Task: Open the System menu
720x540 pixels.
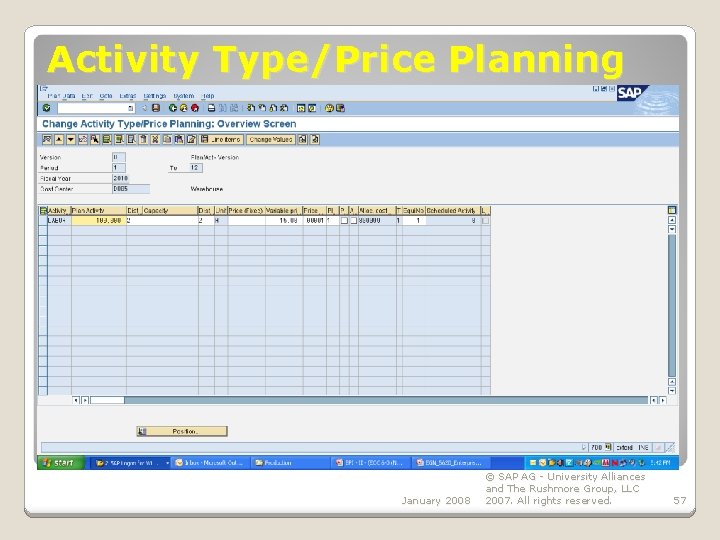Action: coord(184,96)
